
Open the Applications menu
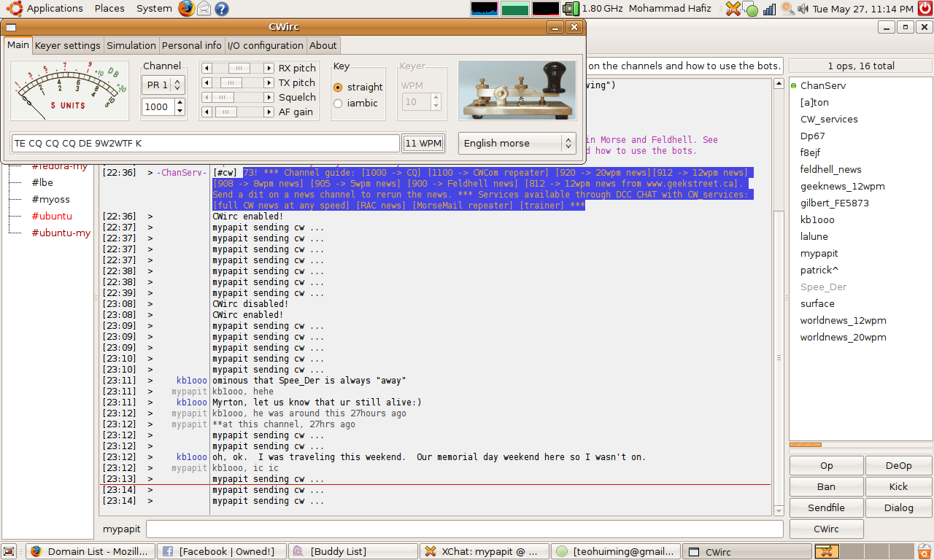(55, 9)
